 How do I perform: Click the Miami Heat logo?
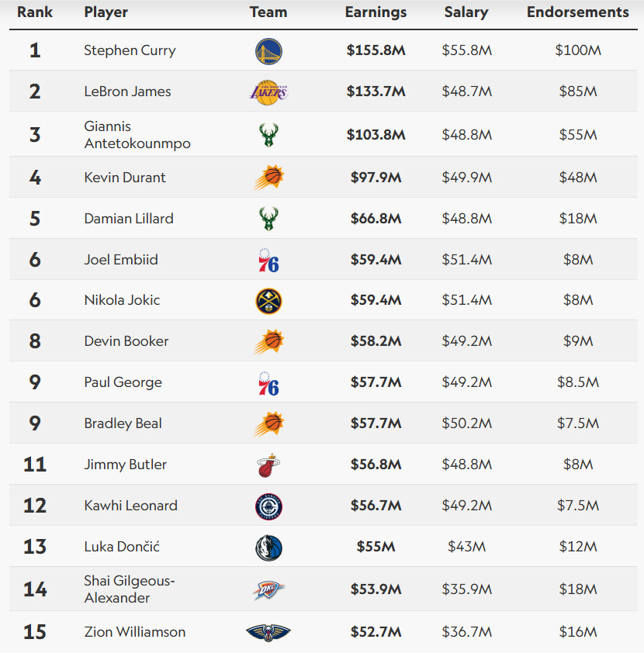(x=268, y=465)
